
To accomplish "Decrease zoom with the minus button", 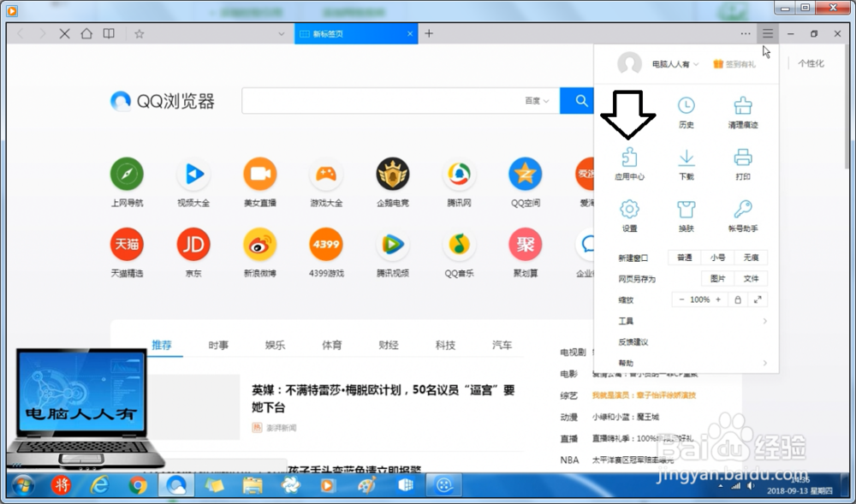I will tap(681, 299).
